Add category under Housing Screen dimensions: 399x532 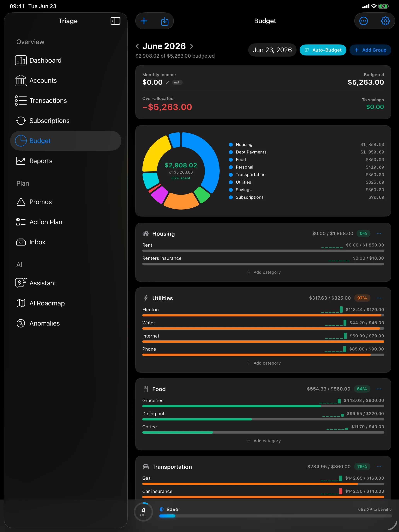[263, 272]
